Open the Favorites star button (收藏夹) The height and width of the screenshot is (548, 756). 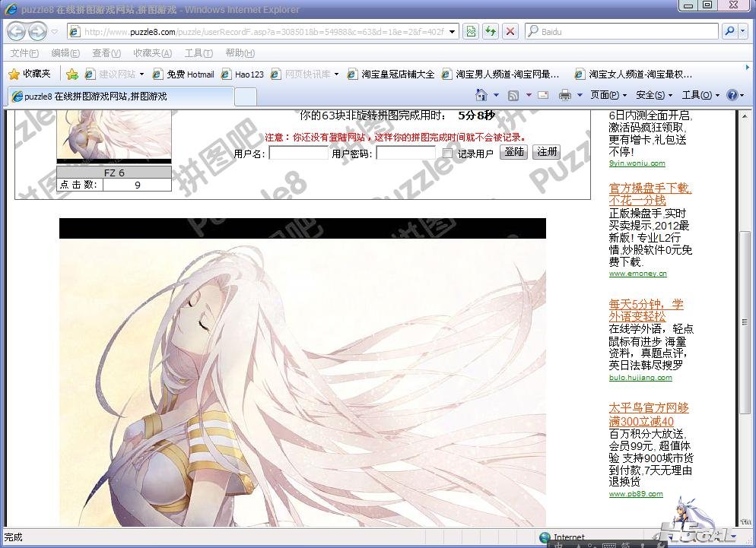[x=30, y=74]
